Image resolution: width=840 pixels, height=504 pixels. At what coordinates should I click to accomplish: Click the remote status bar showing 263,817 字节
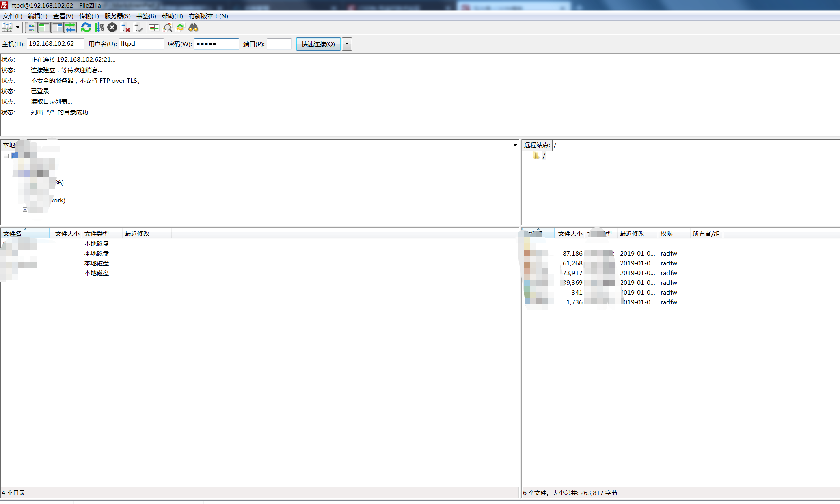coord(681,493)
